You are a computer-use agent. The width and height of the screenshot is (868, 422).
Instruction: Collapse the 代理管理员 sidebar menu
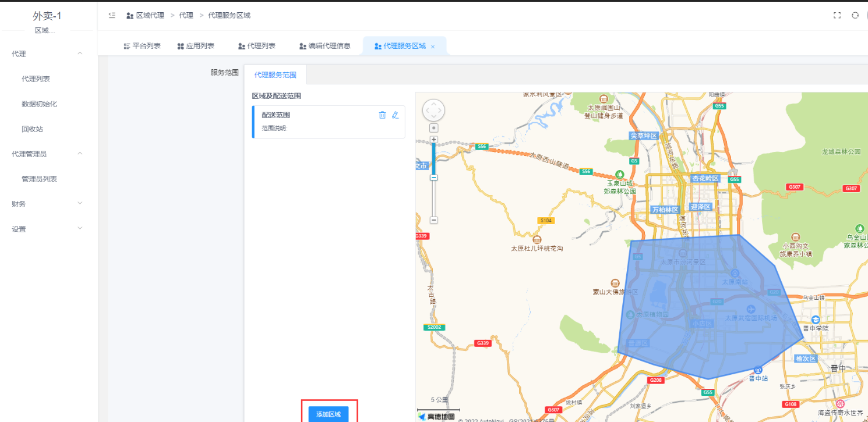(49, 154)
